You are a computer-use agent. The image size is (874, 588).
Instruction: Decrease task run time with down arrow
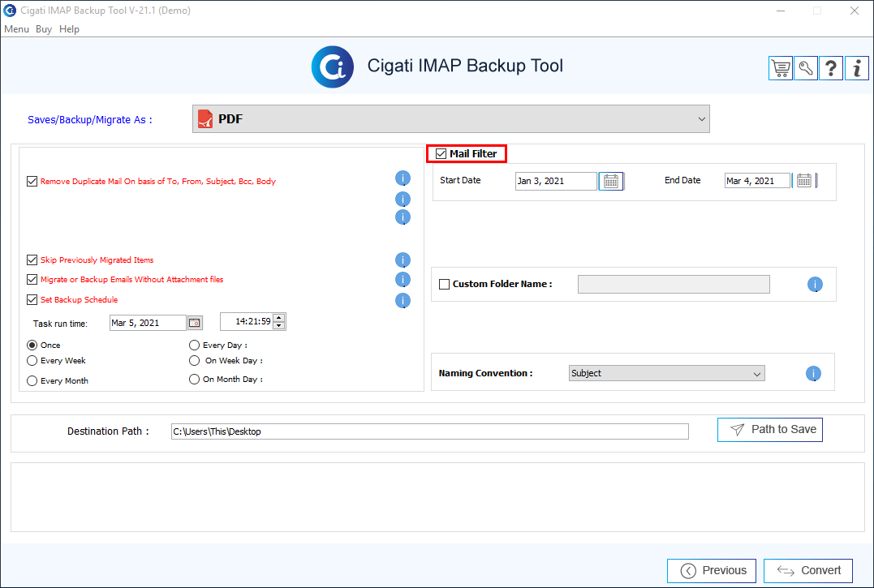point(279,326)
